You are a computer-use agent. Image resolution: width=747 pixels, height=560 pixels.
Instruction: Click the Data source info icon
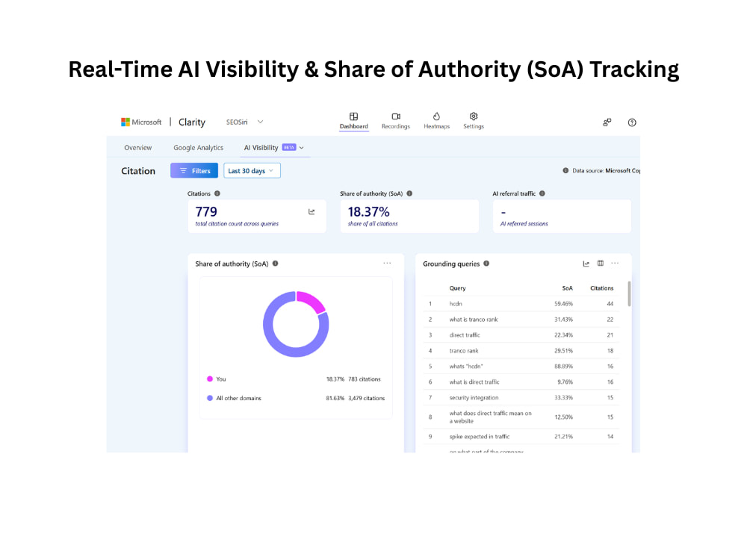point(565,170)
